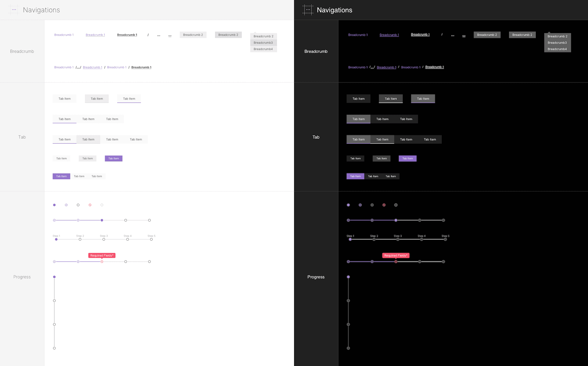The width and height of the screenshot is (588, 366).
Task: Click the dotted grid icon beside "Navigations" title
Action: tap(14, 10)
